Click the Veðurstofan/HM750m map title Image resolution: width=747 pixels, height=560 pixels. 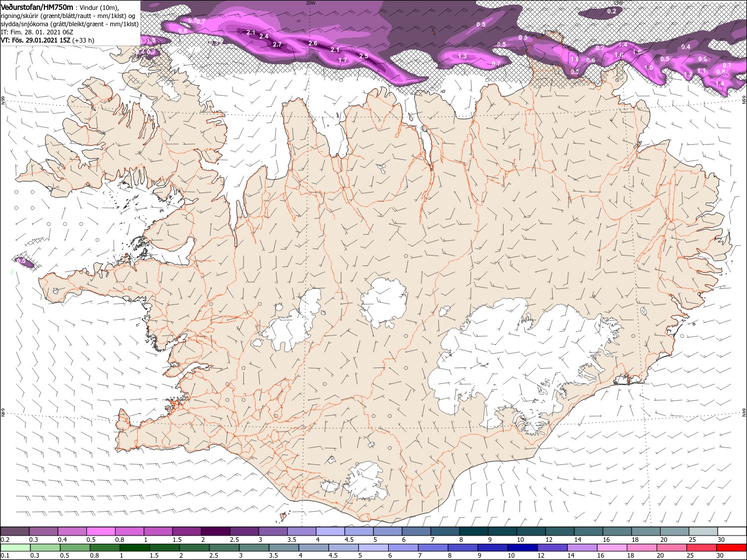37,6
